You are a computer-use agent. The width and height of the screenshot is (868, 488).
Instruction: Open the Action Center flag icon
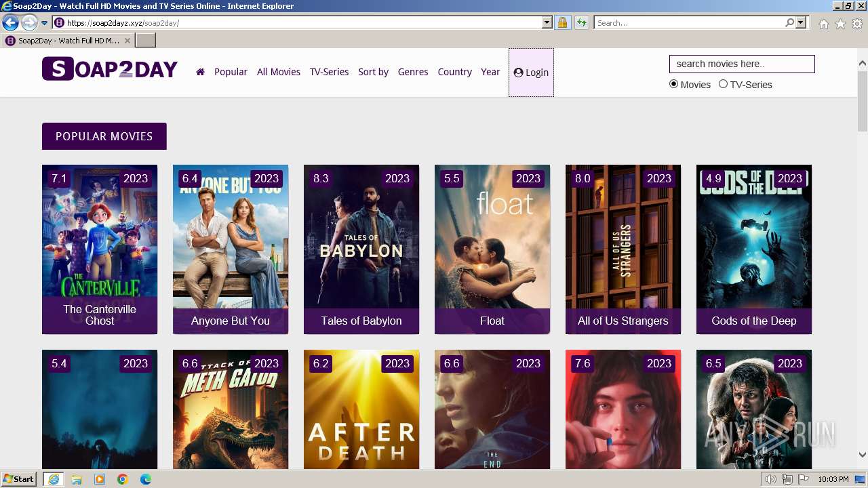tap(803, 480)
